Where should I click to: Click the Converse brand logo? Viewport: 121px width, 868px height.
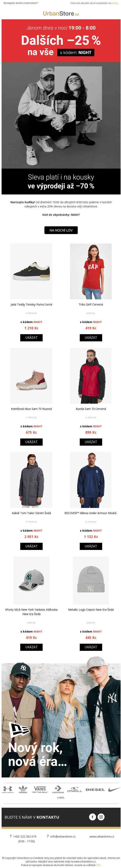pos(58,790)
